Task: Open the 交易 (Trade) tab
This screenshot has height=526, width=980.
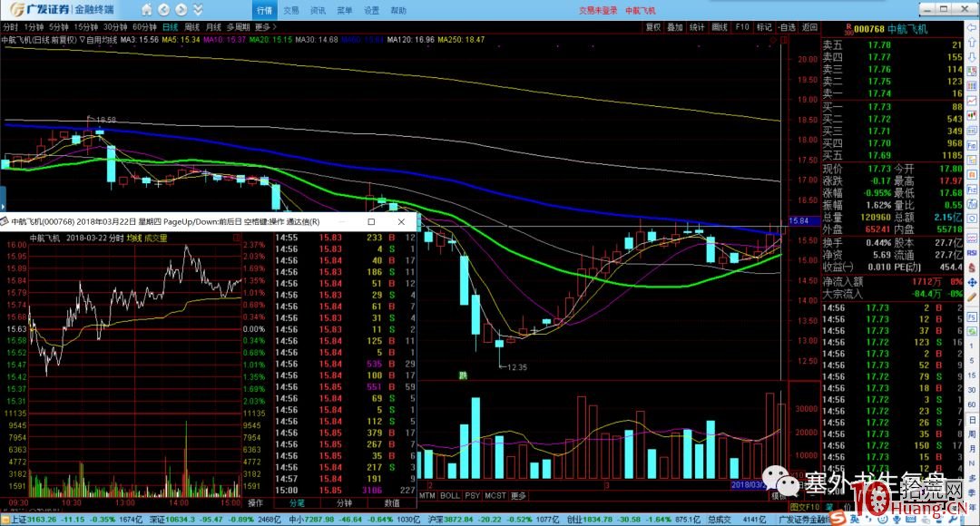Action: tap(291, 11)
